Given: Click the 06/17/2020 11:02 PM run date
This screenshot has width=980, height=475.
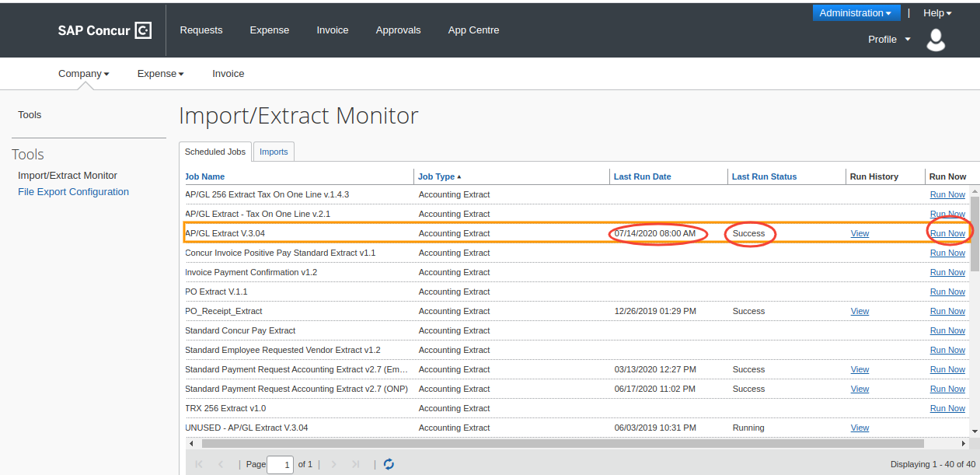Looking at the screenshot, I should coord(655,389).
